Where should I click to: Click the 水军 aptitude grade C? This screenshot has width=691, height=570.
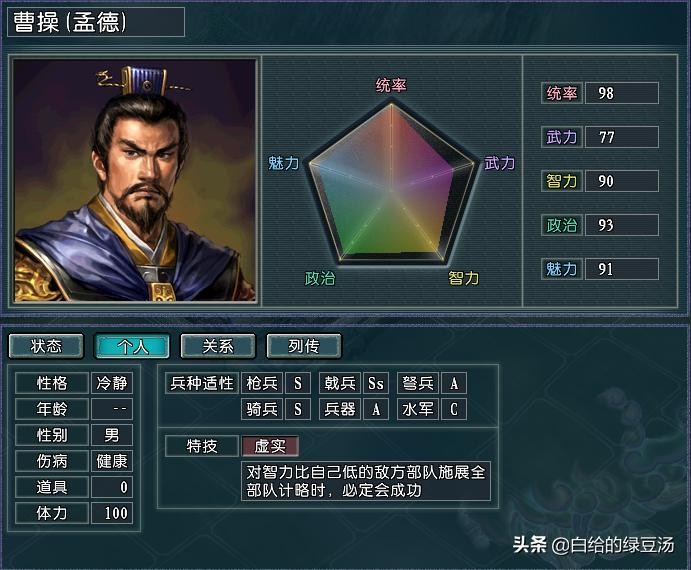coord(454,409)
